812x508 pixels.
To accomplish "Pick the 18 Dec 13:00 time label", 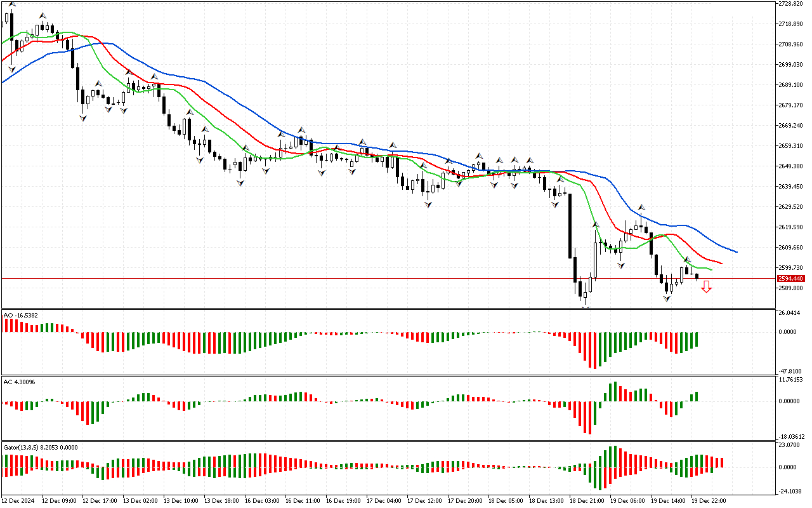I will [x=546, y=501].
